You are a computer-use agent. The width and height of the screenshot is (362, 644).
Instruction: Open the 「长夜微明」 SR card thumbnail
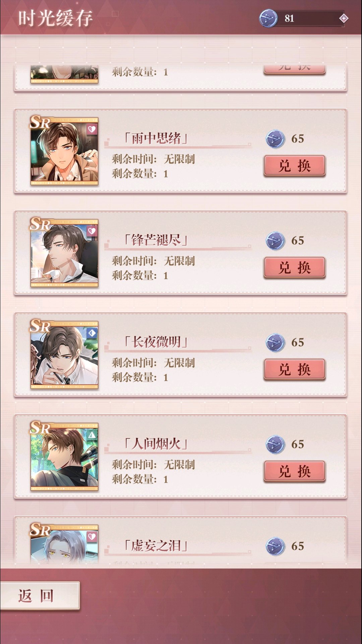tap(64, 355)
